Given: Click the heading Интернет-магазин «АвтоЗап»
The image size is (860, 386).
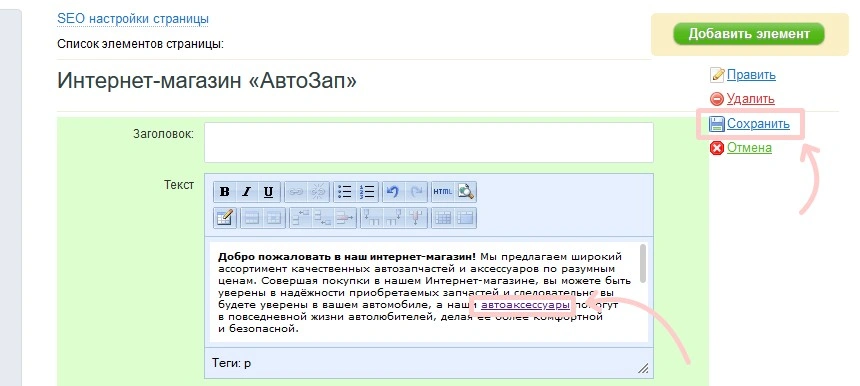Looking at the screenshot, I should click(x=207, y=82).
